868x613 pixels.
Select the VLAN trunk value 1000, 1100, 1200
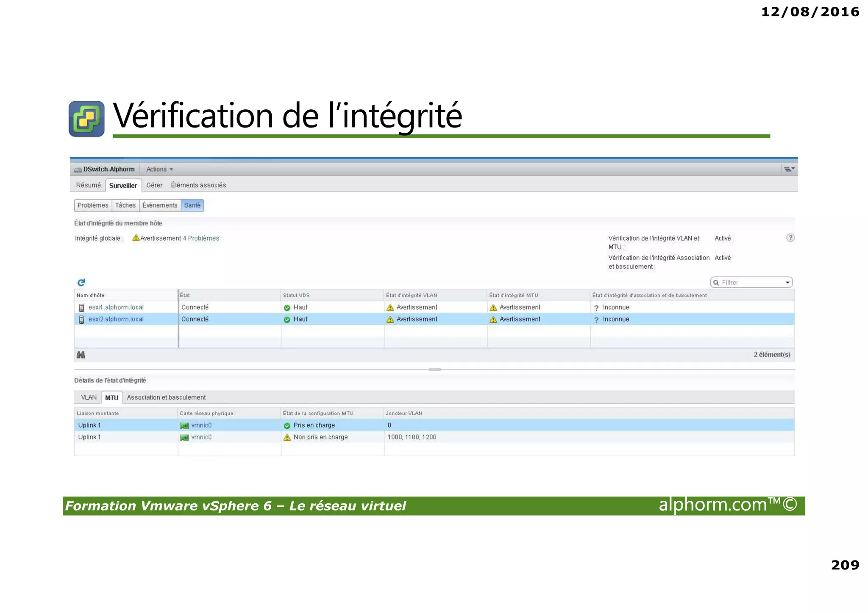pyautogui.click(x=412, y=437)
